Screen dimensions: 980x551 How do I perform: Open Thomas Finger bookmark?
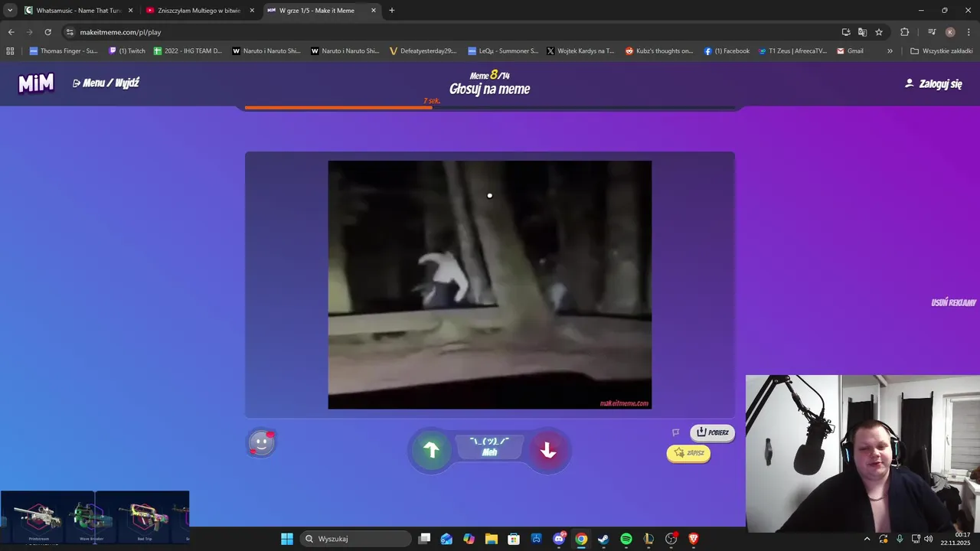click(x=64, y=51)
